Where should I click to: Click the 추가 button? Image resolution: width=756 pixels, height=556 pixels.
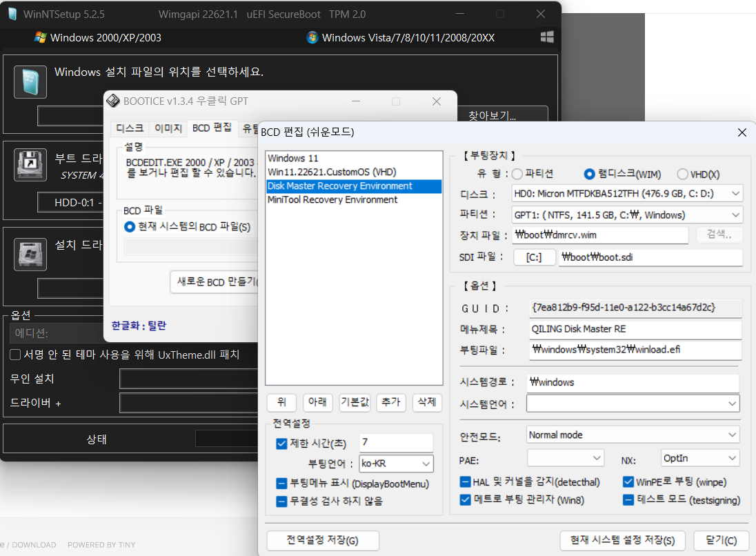pos(391,402)
